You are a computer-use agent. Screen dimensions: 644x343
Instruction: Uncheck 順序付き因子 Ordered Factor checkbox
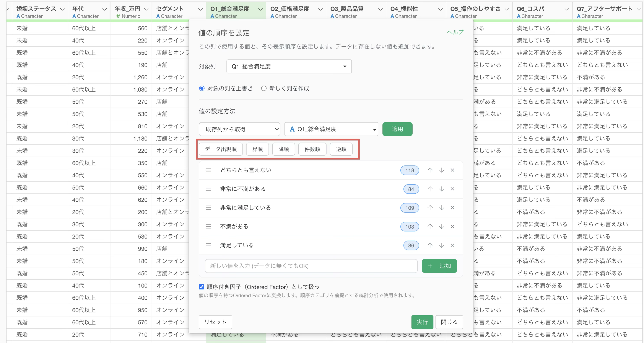pyautogui.click(x=201, y=287)
